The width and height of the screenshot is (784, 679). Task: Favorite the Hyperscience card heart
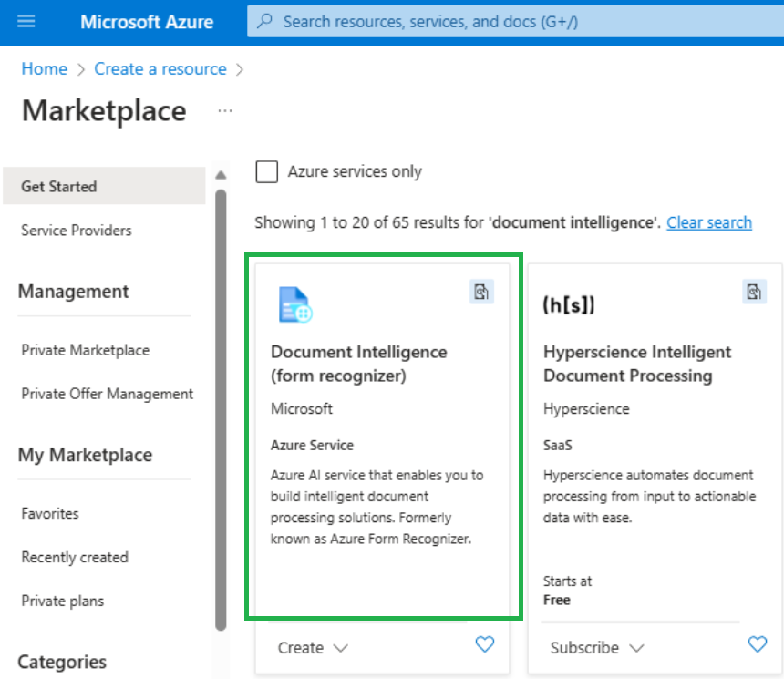[757, 644]
